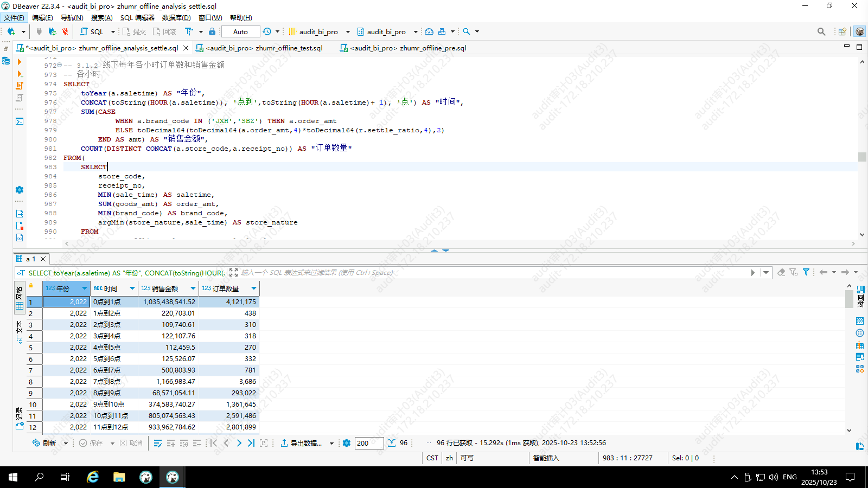Click the results settings gear icon

(x=347, y=443)
